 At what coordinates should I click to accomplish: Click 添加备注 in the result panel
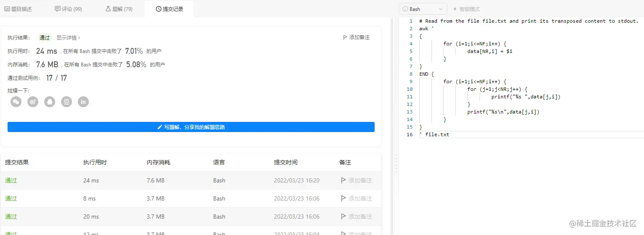coord(356,37)
